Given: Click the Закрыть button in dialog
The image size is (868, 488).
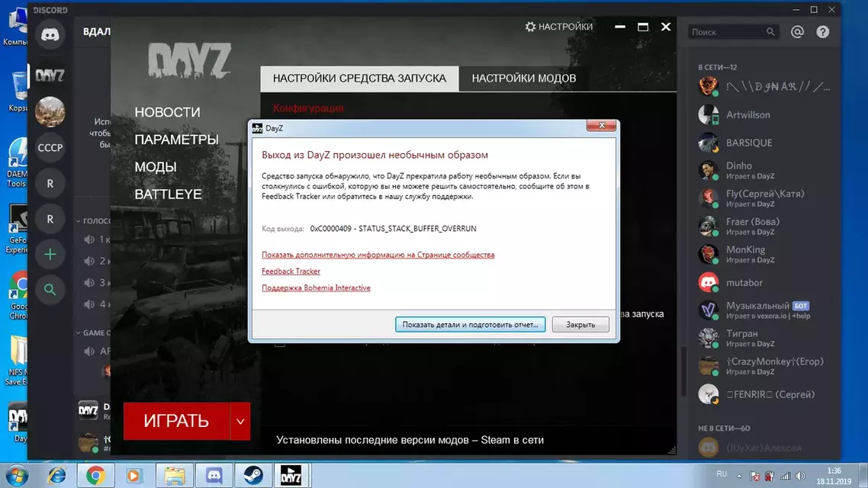Looking at the screenshot, I should click(x=580, y=325).
